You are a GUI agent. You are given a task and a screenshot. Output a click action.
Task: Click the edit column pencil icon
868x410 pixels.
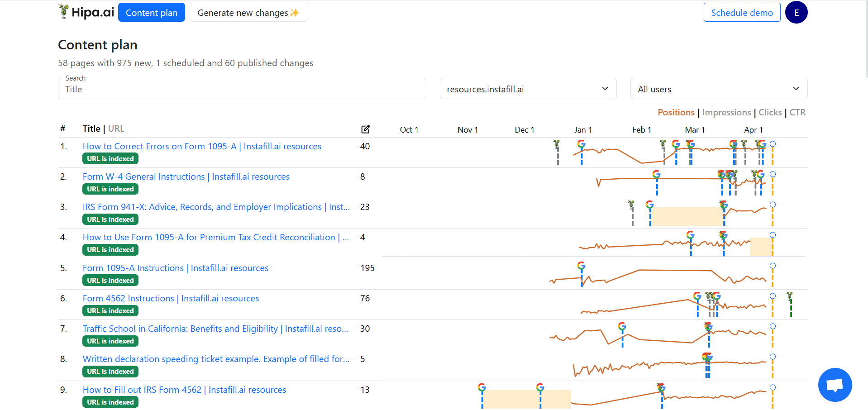366,129
